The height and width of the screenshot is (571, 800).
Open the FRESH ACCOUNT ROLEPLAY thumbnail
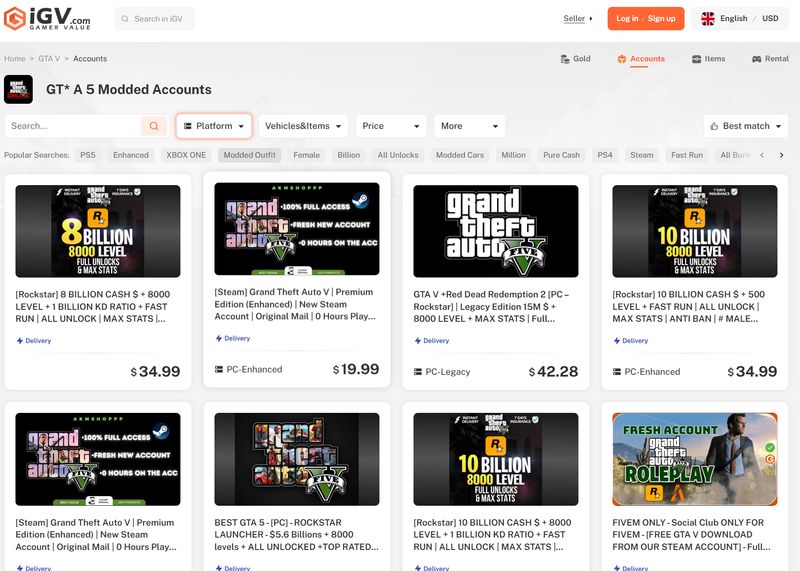click(695, 459)
